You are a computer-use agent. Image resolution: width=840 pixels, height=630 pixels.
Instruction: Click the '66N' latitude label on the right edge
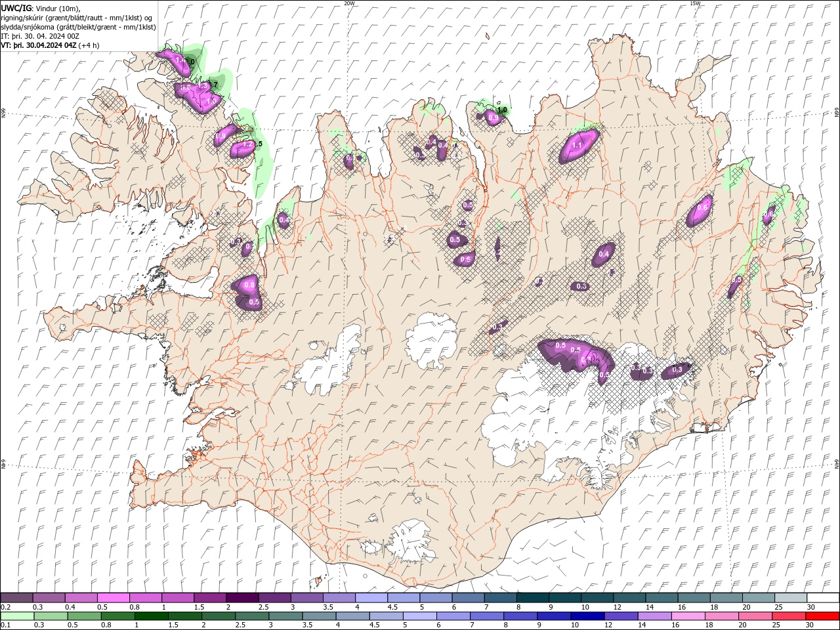837,112
